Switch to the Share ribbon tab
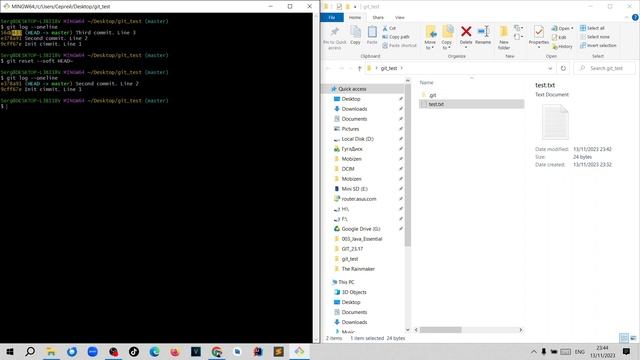 [x=378, y=18]
